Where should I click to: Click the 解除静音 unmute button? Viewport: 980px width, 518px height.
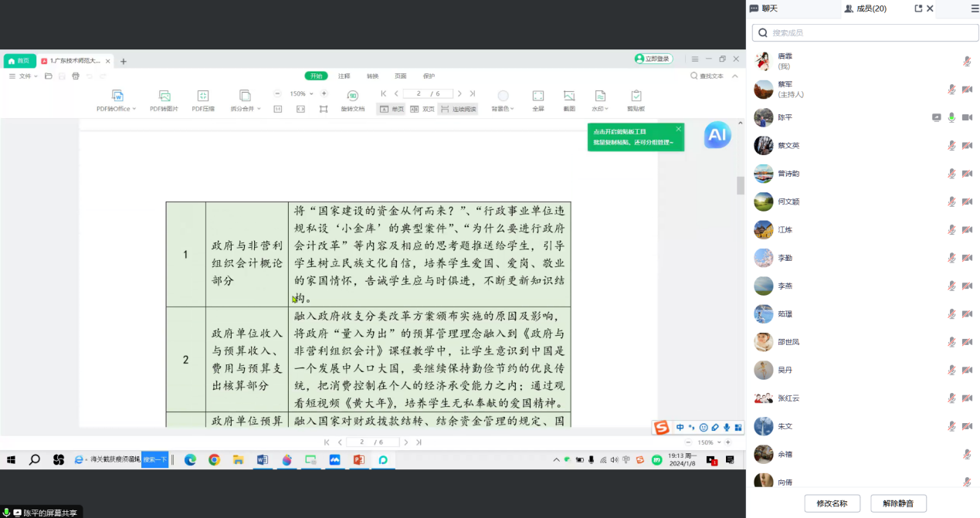898,503
